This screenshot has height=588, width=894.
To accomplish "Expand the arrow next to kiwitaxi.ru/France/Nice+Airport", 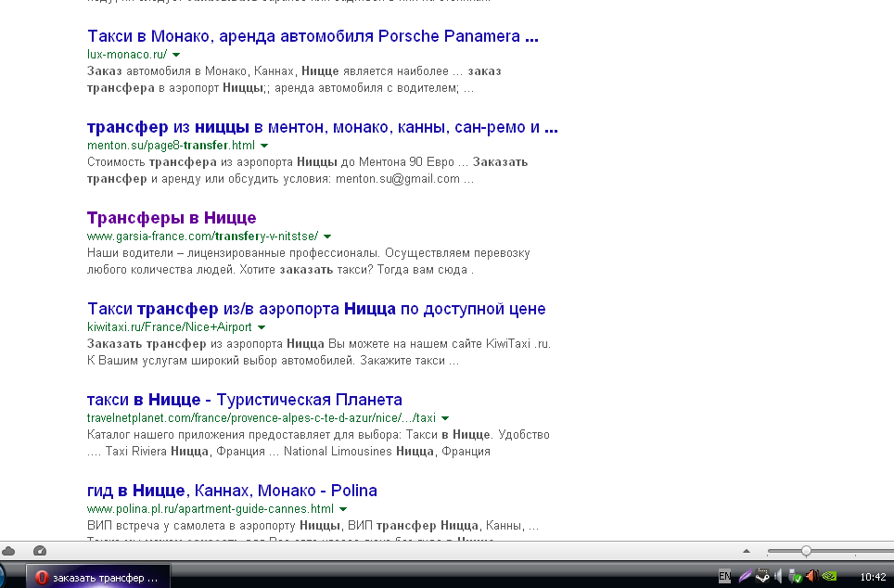I will [x=262, y=327].
